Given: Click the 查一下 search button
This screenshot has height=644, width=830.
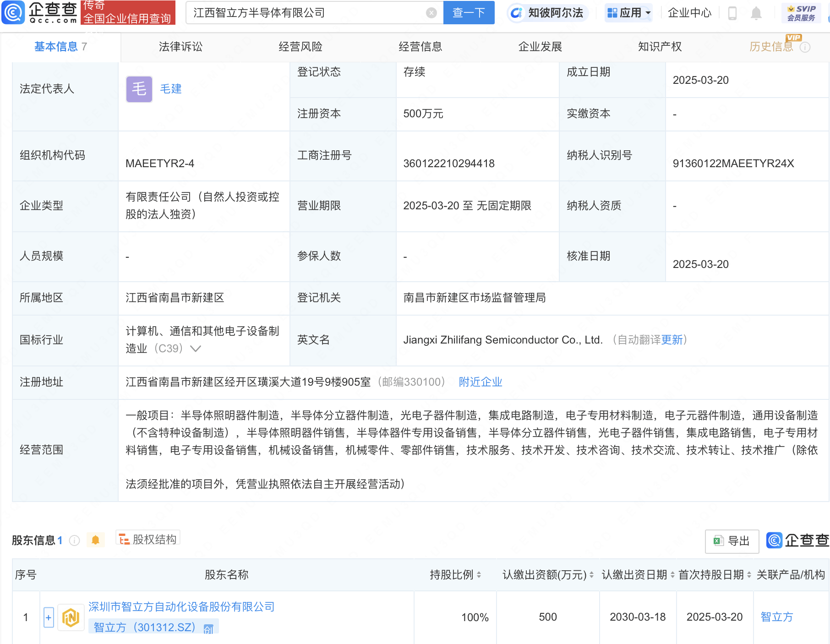Looking at the screenshot, I should click(x=469, y=13).
